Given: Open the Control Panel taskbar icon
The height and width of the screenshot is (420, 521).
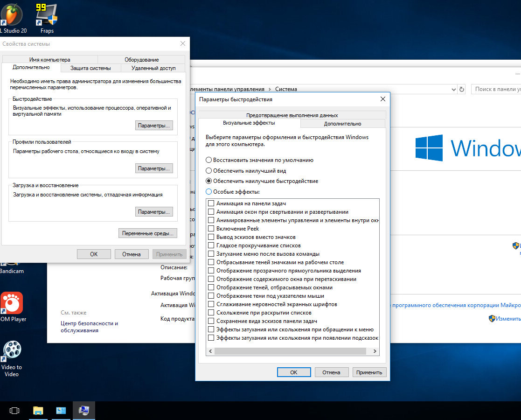Looking at the screenshot, I should (x=61, y=411).
